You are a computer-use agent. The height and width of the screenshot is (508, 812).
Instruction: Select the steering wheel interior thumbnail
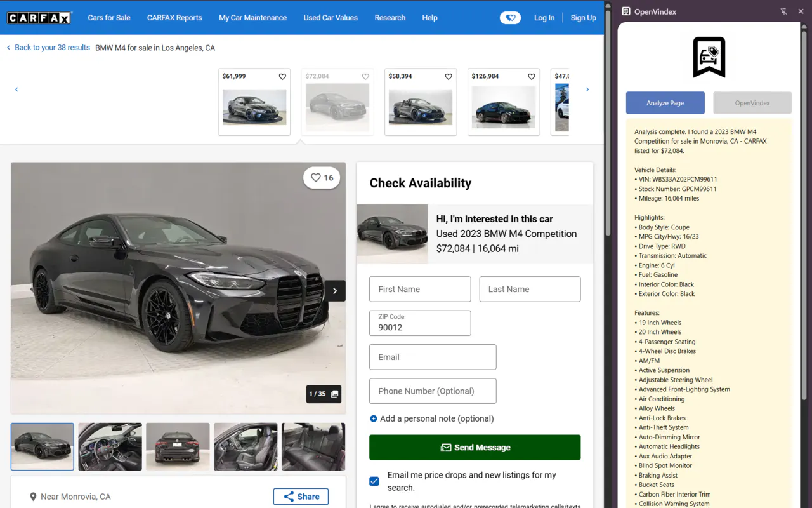(110, 447)
